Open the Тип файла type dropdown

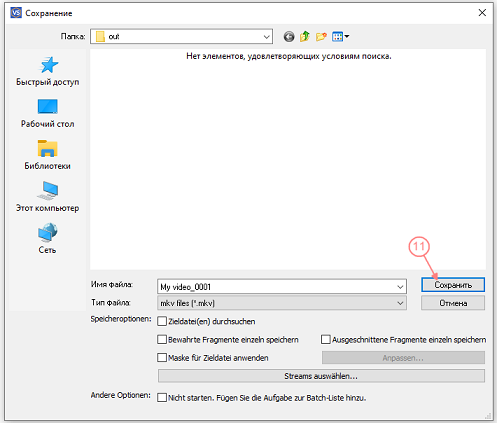[x=400, y=303]
